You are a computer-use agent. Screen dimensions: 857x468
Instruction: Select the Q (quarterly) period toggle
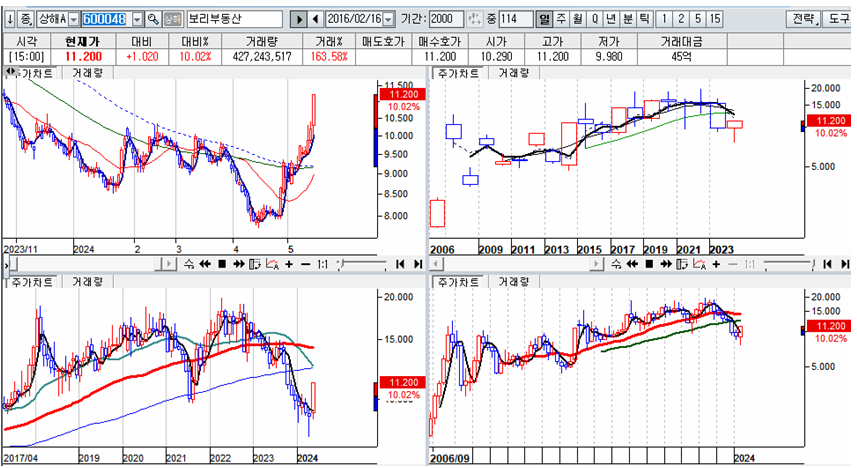(595, 19)
